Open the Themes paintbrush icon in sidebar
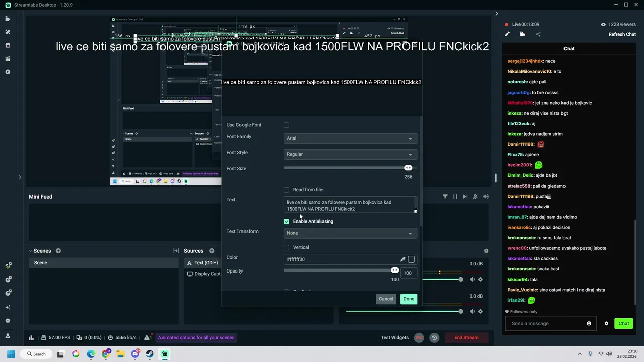Image resolution: width=644 pixels, height=362 pixels. 8,32
